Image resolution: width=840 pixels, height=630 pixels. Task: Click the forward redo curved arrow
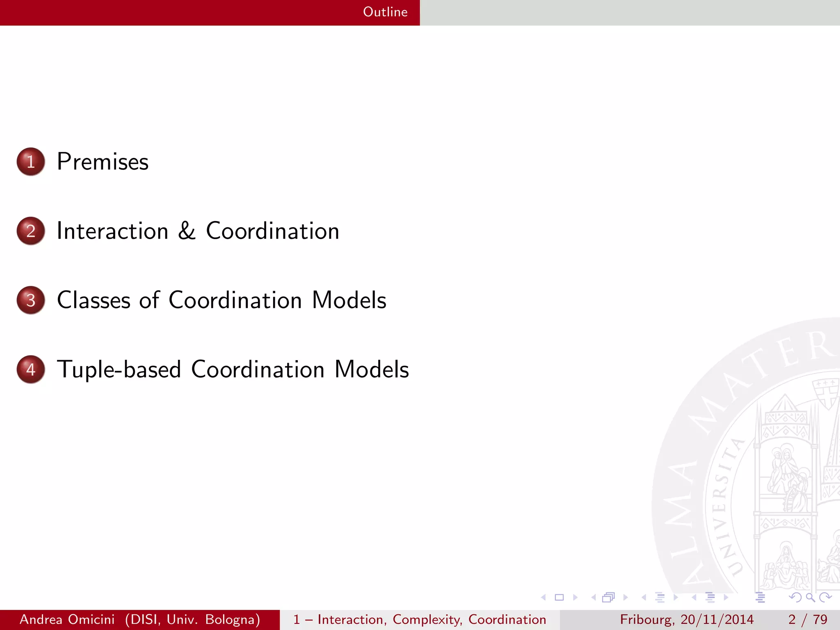(x=825, y=598)
